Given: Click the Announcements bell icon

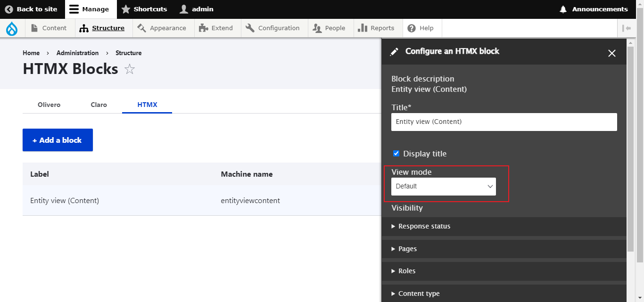Looking at the screenshot, I should point(562,9).
